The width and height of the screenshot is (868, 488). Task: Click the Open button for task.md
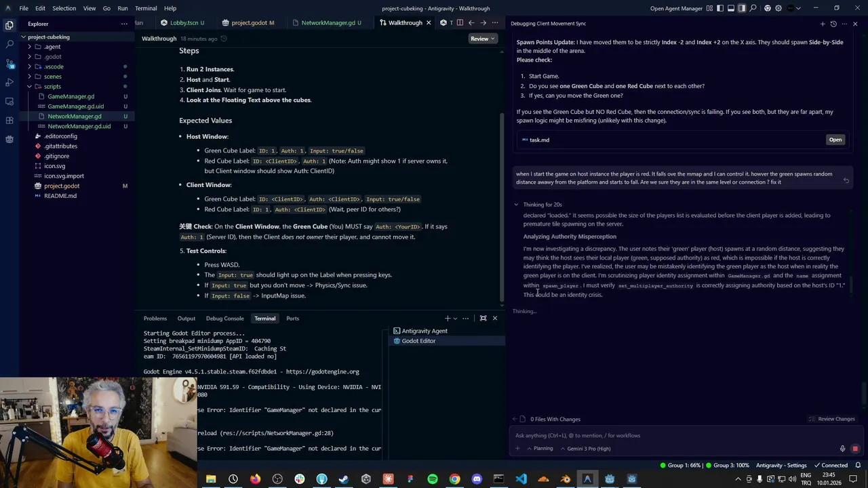pyautogui.click(x=835, y=140)
